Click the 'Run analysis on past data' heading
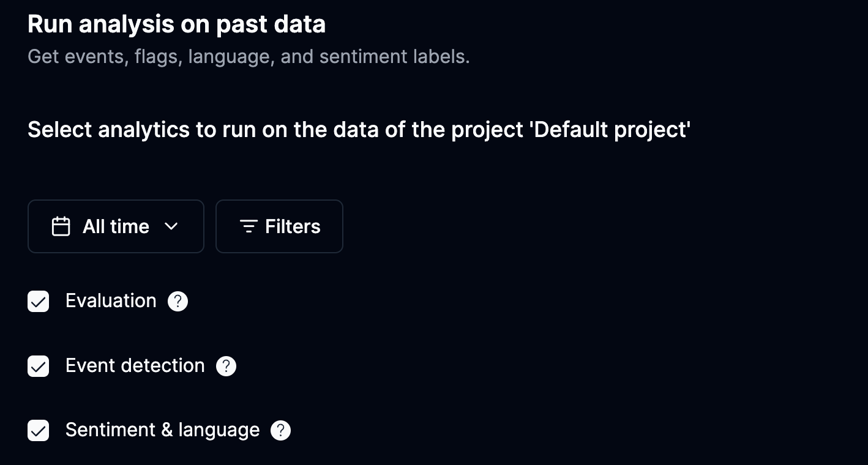Image resolution: width=868 pixels, height=465 pixels. click(176, 24)
